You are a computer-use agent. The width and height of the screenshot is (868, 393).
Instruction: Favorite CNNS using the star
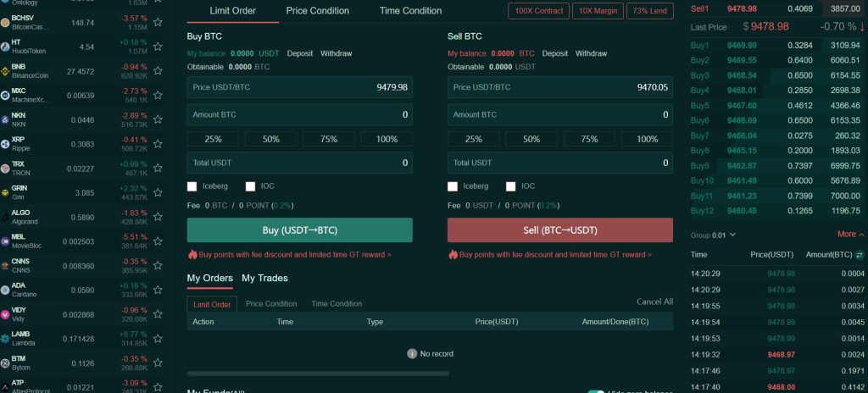[158, 266]
